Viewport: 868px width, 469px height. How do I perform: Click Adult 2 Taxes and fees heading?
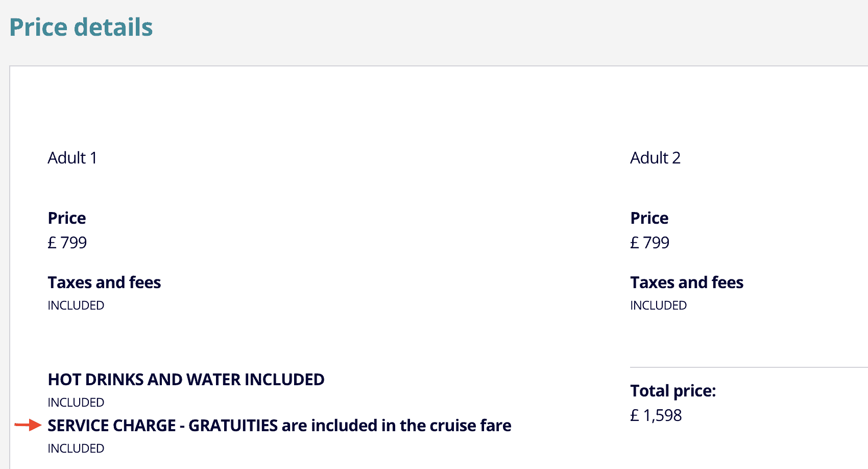(687, 283)
